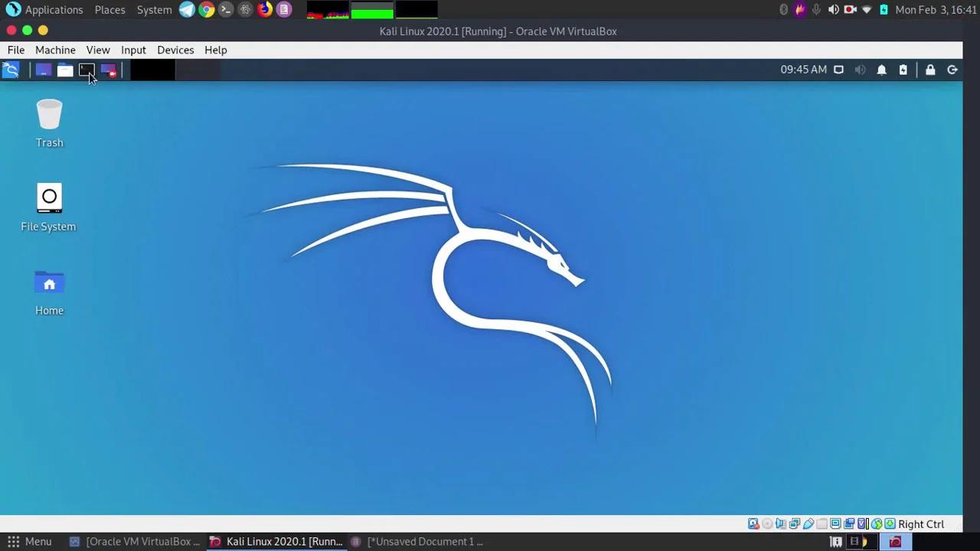Click the red recording camera tray icon
The width and height of the screenshot is (980, 551).
point(850,10)
